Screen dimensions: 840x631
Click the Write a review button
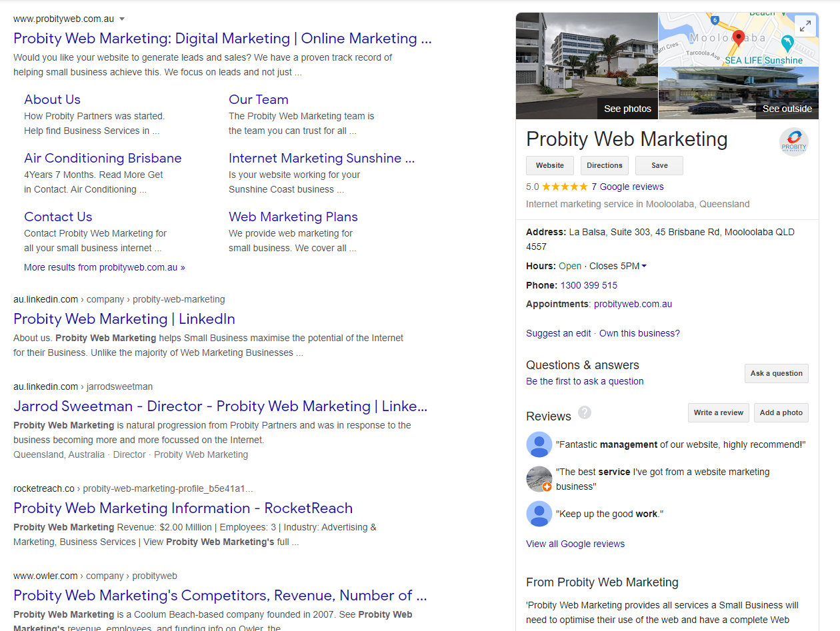(719, 412)
